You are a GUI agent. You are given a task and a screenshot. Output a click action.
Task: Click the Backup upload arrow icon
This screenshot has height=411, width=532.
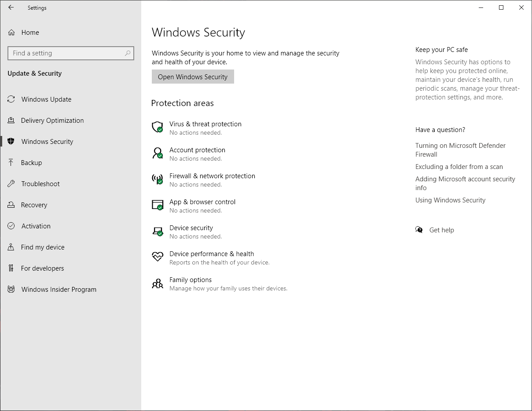click(11, 163)
